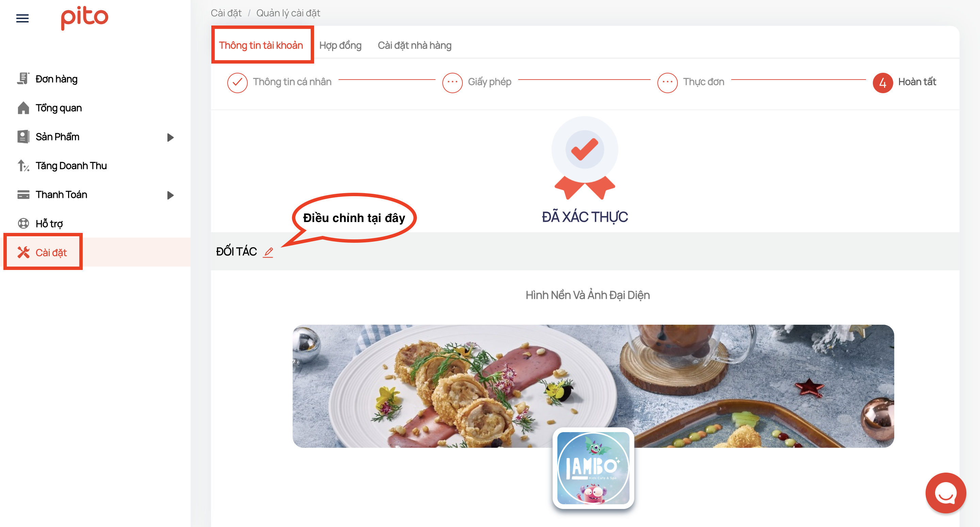Click the Cài đặt tools icon
980x527 pixels.
tap(23, 253)
